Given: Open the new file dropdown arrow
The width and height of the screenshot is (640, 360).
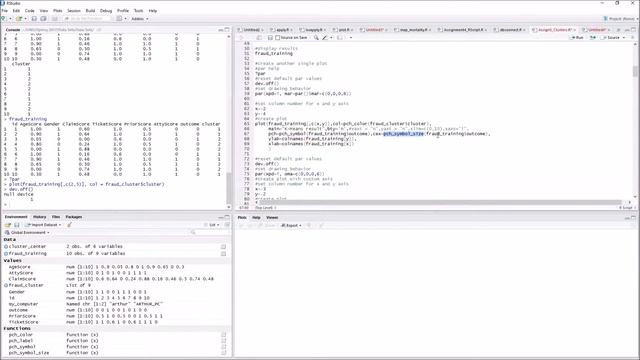Looking at the screenshot, I should (10, 19).
